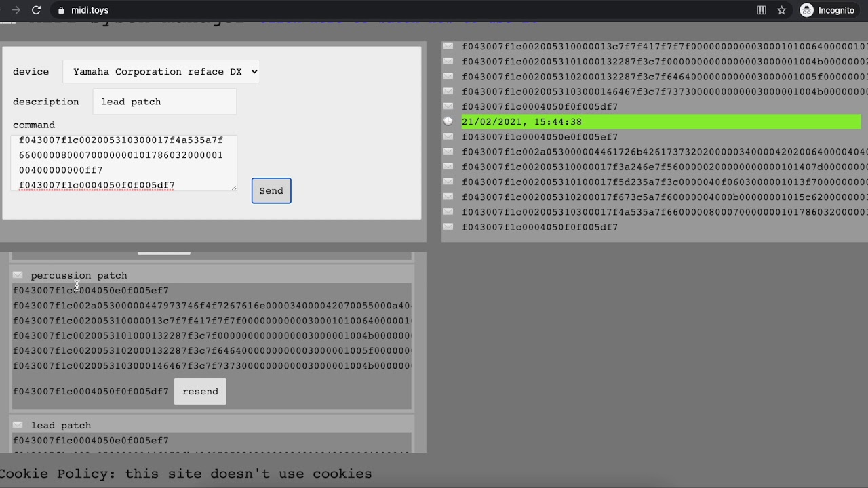868x488 pixels.
Task: Go forward with the browser forward arrow
Action: (x=16, y=10)
